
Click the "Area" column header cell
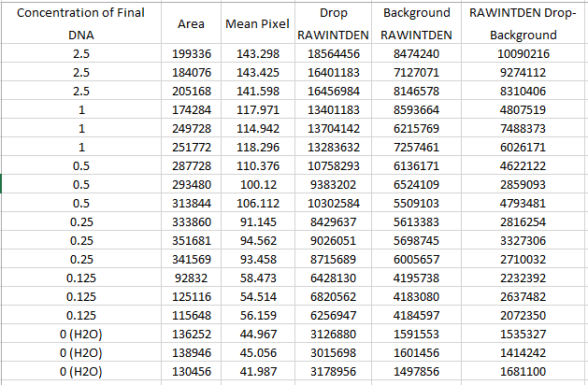click(191, 23)
